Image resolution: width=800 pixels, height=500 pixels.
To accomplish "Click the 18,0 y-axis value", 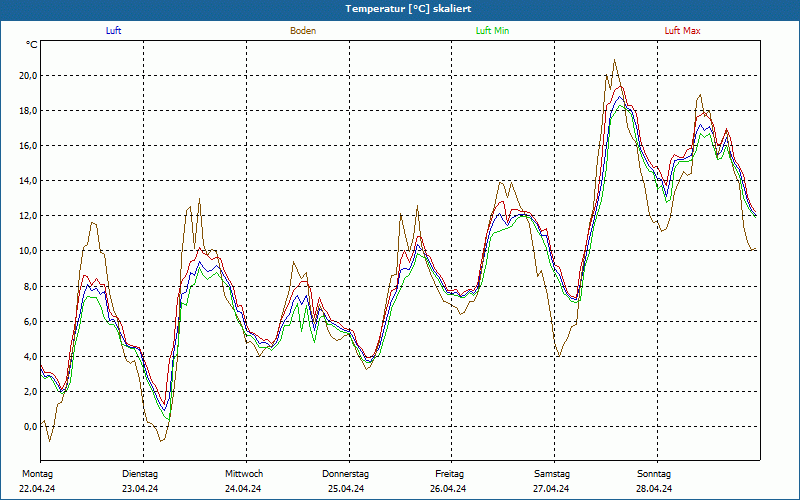I will point(28,111).
